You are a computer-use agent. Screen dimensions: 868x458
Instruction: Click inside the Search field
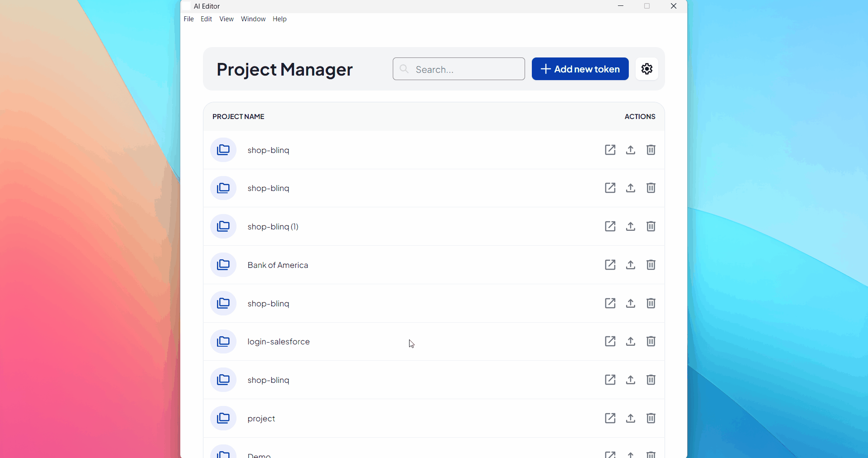tap(458, 69)
